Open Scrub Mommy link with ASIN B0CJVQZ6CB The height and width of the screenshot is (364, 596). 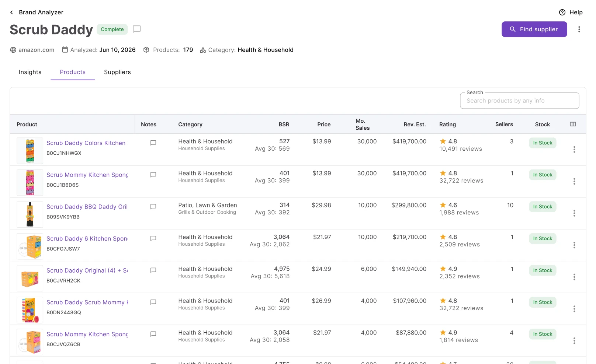87,334
